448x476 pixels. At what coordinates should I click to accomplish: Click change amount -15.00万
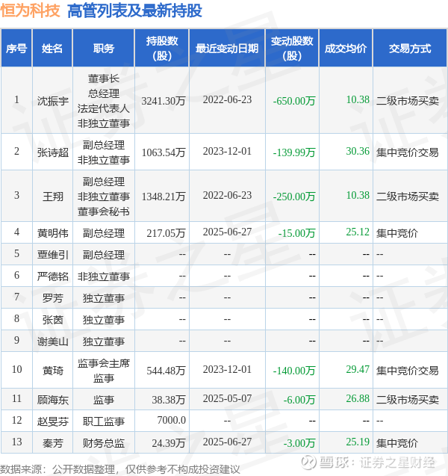click(296, 233)
